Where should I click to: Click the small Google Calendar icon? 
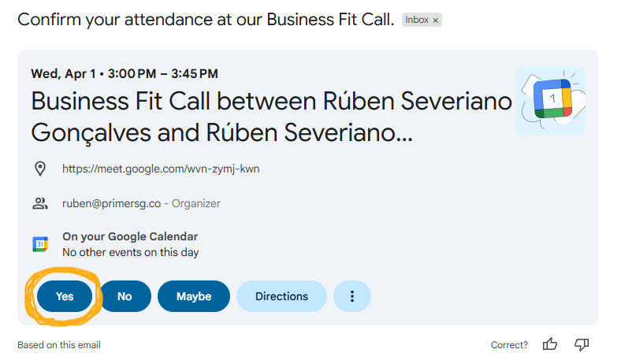click(x=40, y=244)
